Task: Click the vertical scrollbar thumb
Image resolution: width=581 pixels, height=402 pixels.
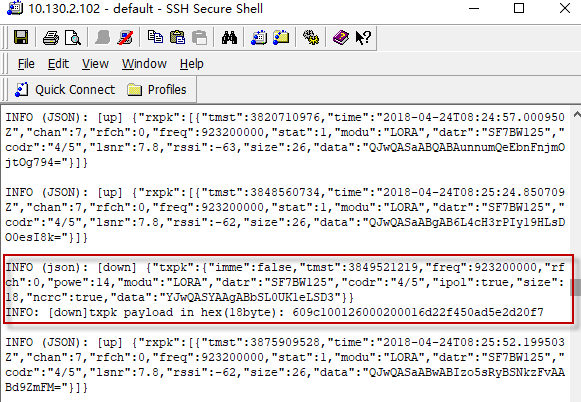Action: tap(576, 288)
